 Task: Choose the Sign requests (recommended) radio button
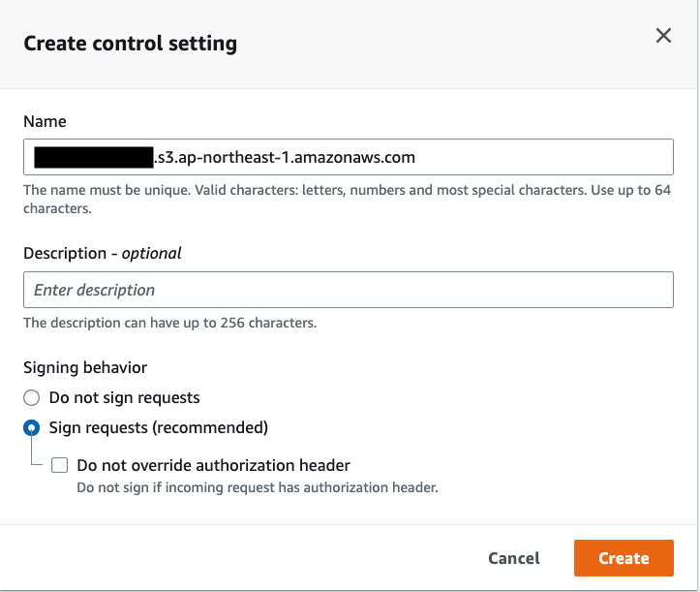point(32,427)
